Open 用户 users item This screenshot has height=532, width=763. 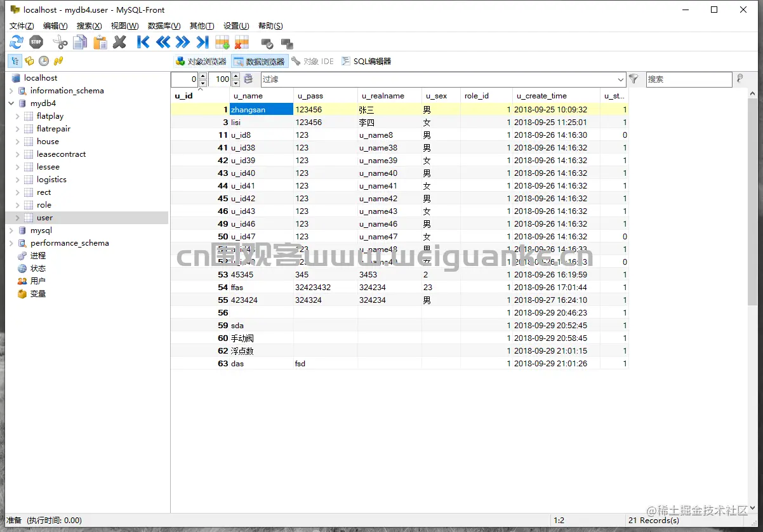point(38,281)
